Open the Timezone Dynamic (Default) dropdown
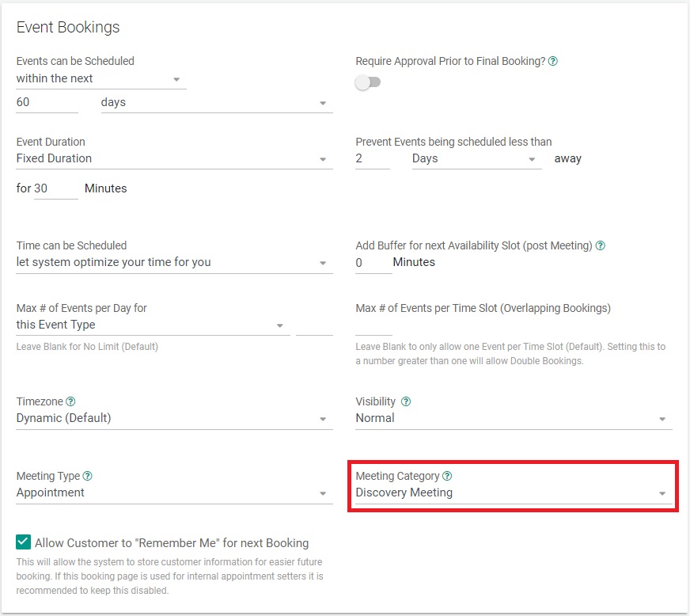The width and height of the screenshot is (690, 616). coord(174,419)
